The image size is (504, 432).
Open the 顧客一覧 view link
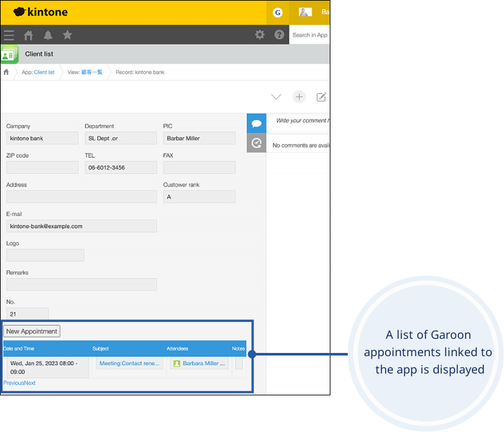[91, 72]
